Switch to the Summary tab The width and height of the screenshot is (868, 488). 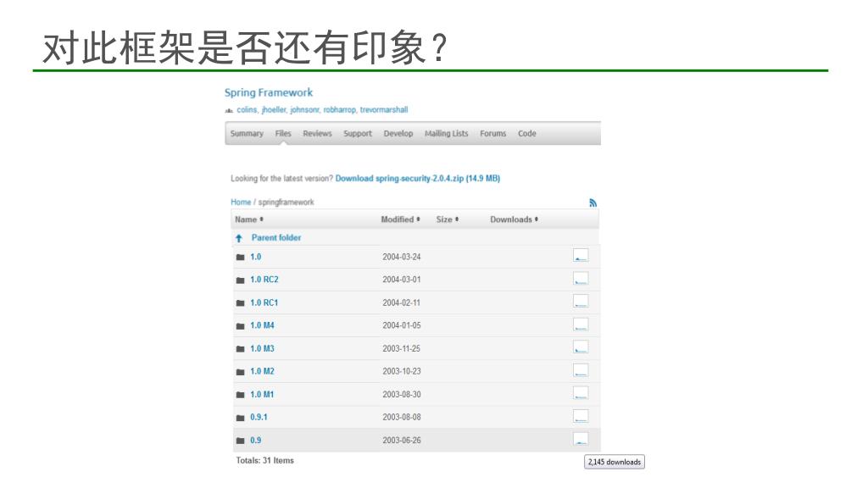[247, 134]
